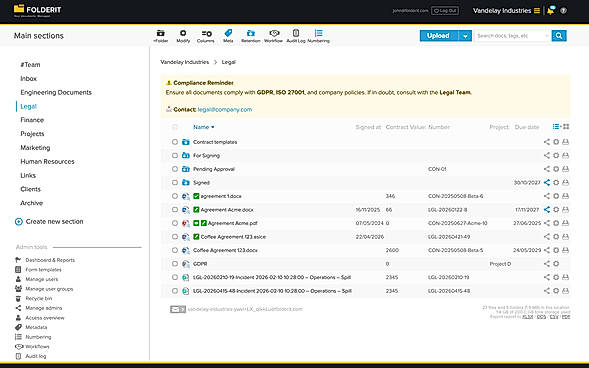Viewport: 589px width, 368px height.
Task: Switch to list view layout
Action: pyautogui.click(x=556, y=127)
